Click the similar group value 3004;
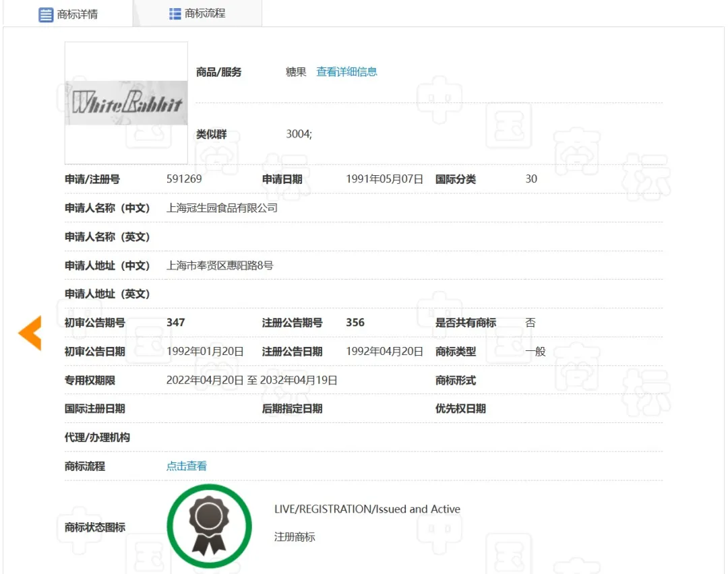728x574 pixels. [299, 134]
